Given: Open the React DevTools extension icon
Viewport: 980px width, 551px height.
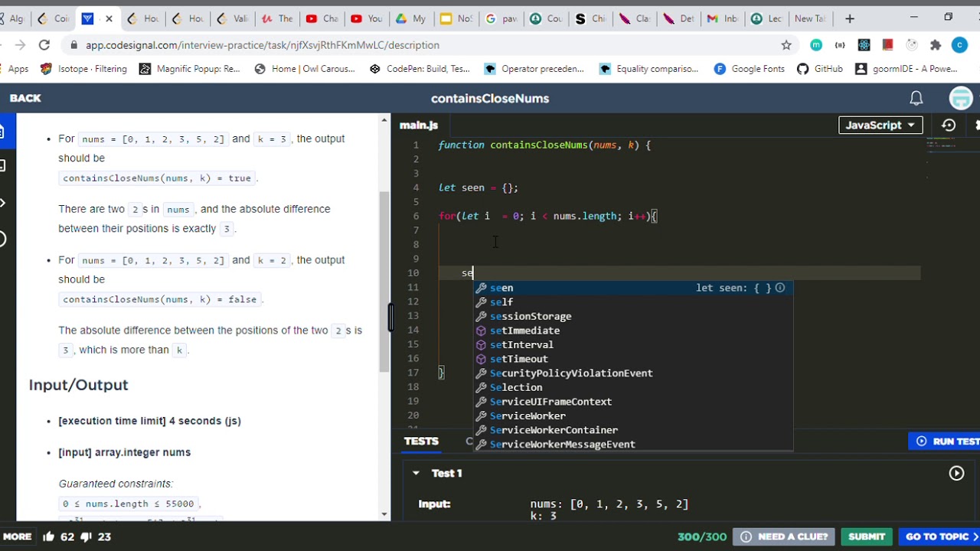Looking at the screenshot, I should [x=864, y=45].
